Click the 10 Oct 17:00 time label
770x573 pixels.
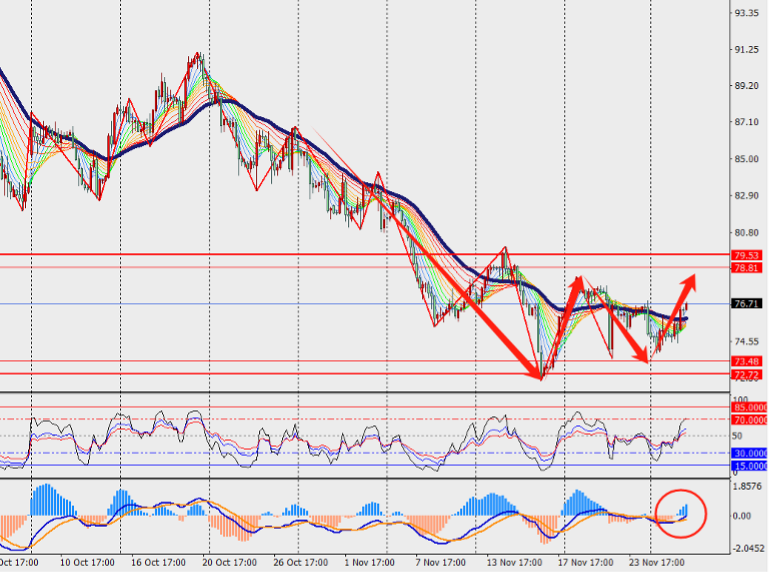click(87, 563)
